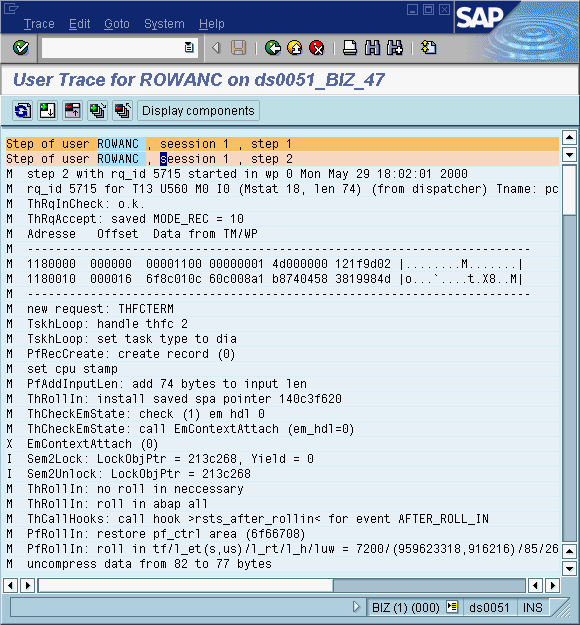Toggle the INS insert mode indicator

(533, 607)
